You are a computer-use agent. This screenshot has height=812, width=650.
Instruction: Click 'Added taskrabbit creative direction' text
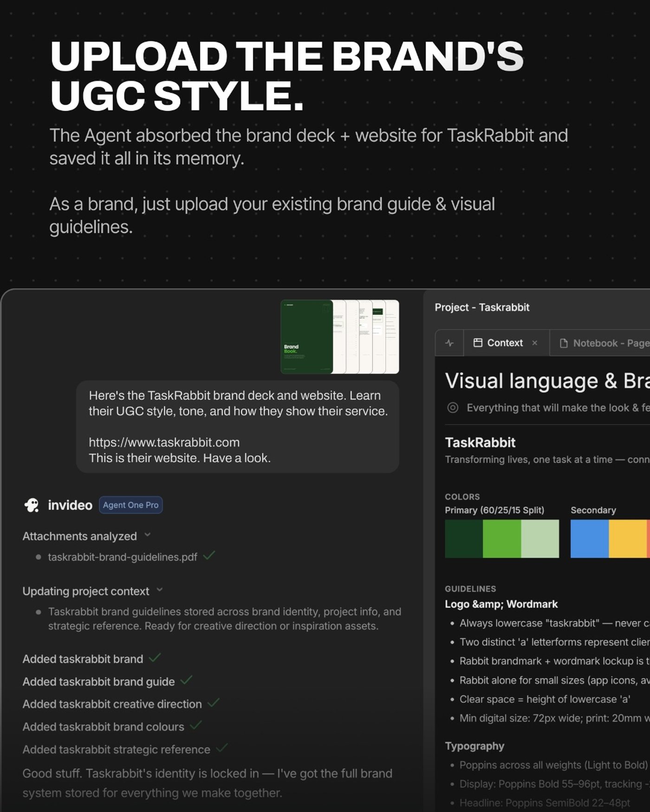click(112, 704)
